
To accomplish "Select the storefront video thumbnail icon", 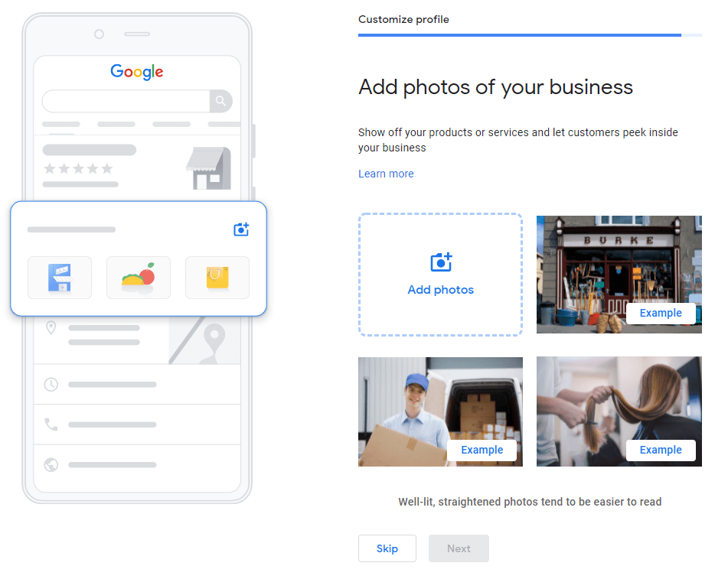I will click(60, 278).
